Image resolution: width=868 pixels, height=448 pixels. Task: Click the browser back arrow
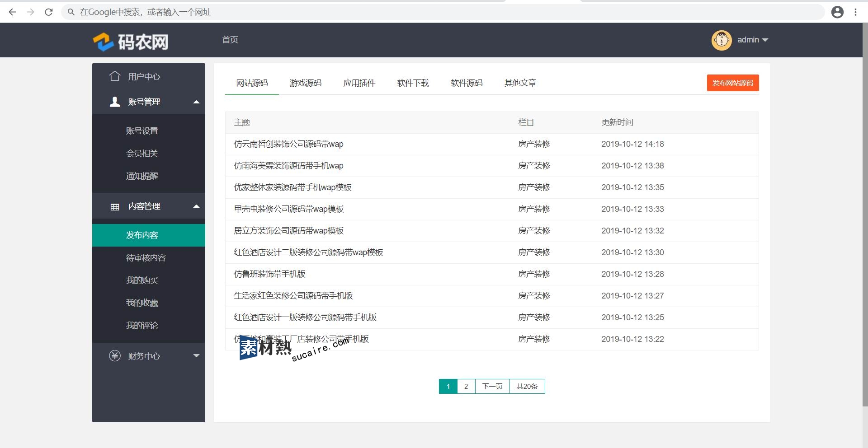[13, 12]
